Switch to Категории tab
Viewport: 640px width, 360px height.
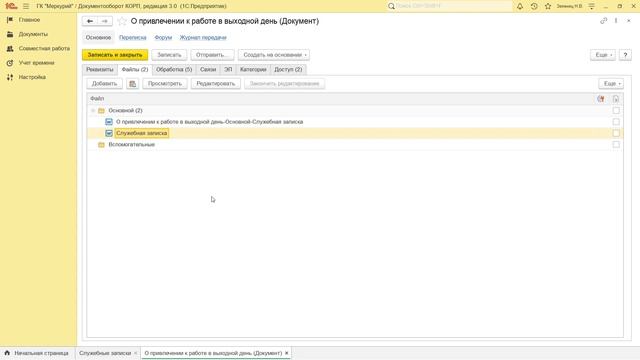pos(253,69)
